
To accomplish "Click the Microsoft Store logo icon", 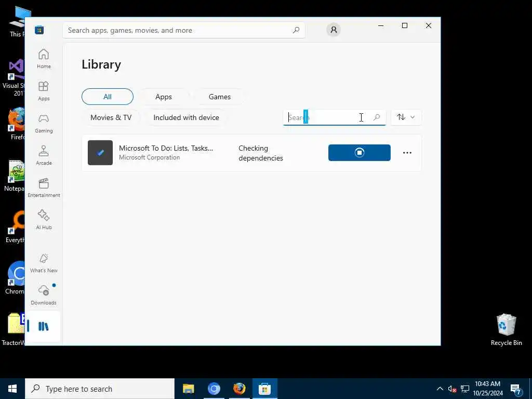I will click(39, 30).
